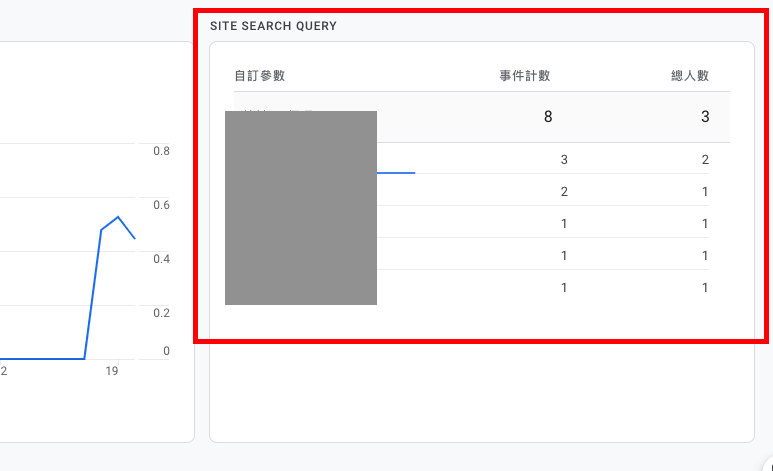
Task: Click total users 2 in first data row
Action: pyautogui.click(x=705, y=160)
